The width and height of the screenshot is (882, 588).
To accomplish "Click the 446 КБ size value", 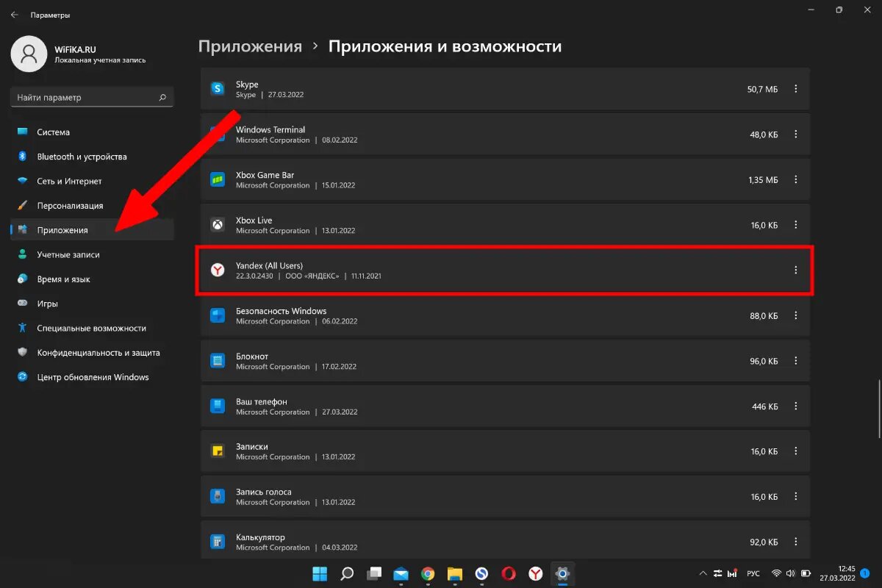I will tap(765, 406).
